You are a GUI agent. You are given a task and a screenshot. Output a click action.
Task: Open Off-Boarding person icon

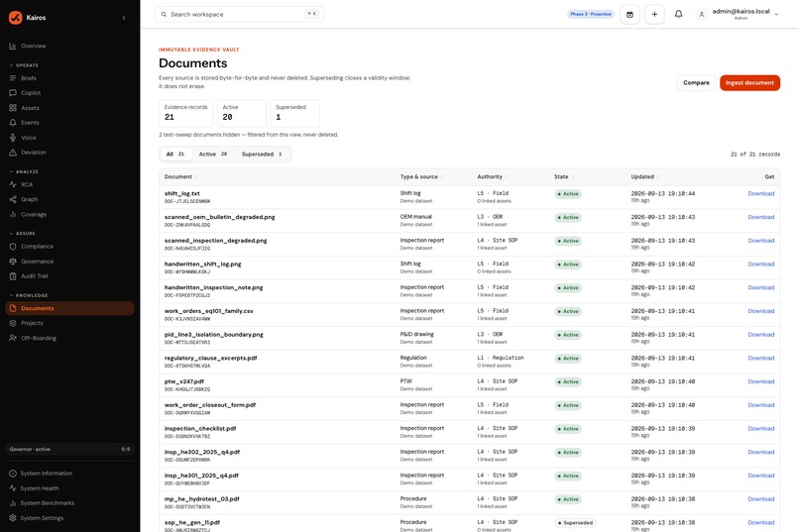(13, 338)
